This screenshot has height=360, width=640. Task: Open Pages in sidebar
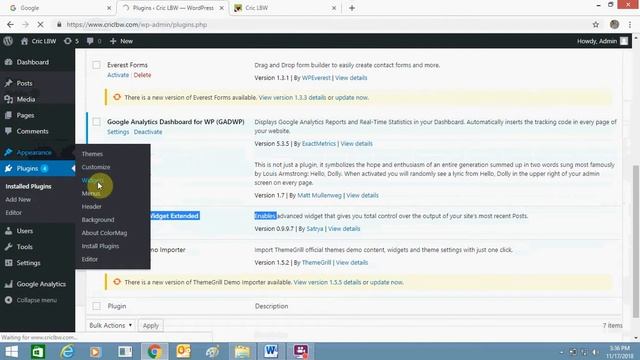click(25, 116)
